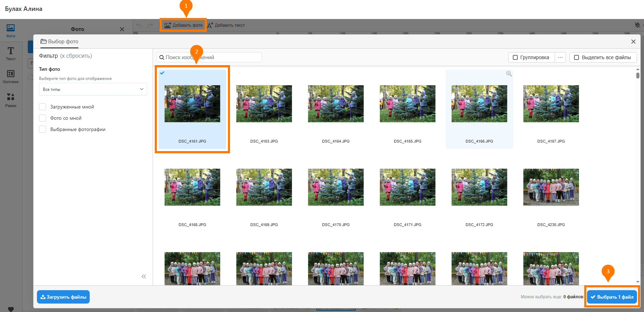Enable the Загруженные мной checkbox
Image resolution: width=644 pixels, height=312 pixels.
(43, 107)
